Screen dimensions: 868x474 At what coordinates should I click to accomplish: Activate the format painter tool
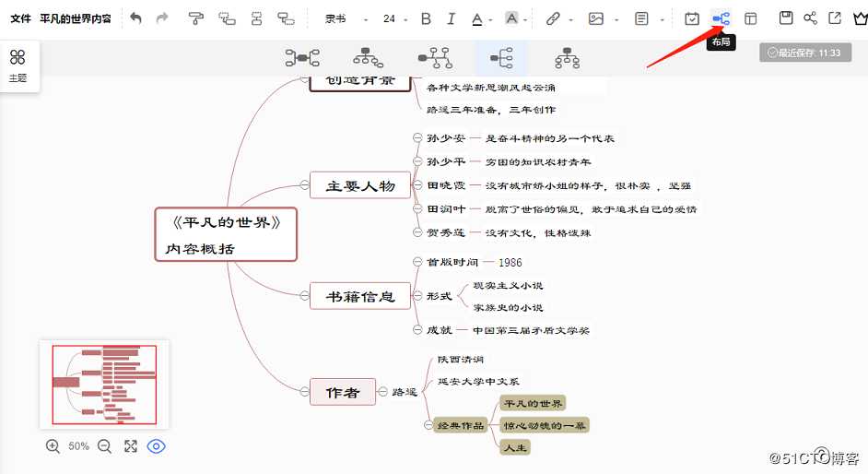(x=196, y=18)
